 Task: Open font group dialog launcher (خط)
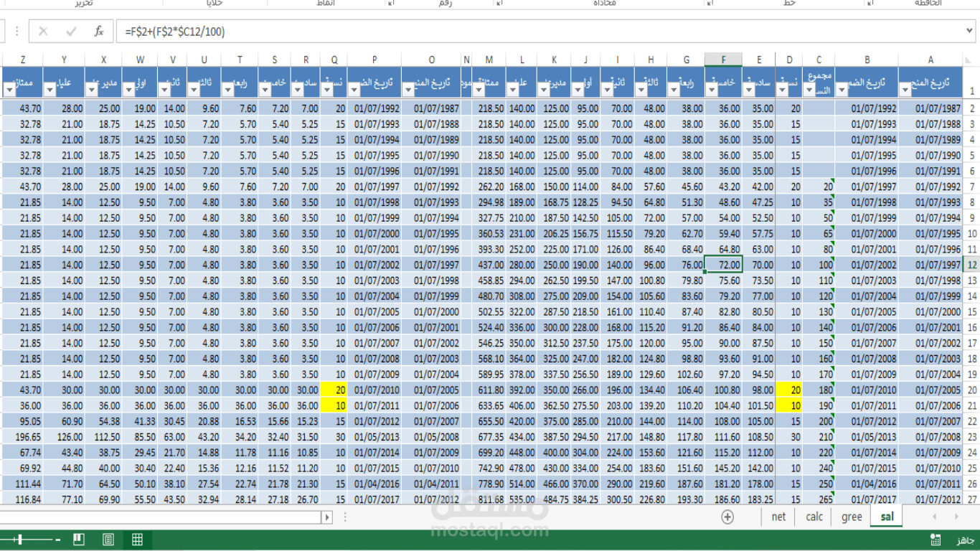[710, 4]
